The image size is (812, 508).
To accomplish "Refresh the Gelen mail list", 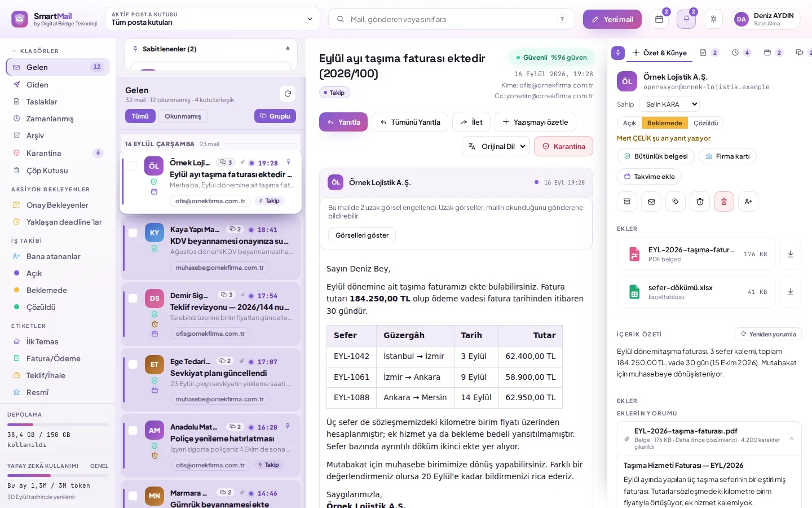I will [288, 94].
